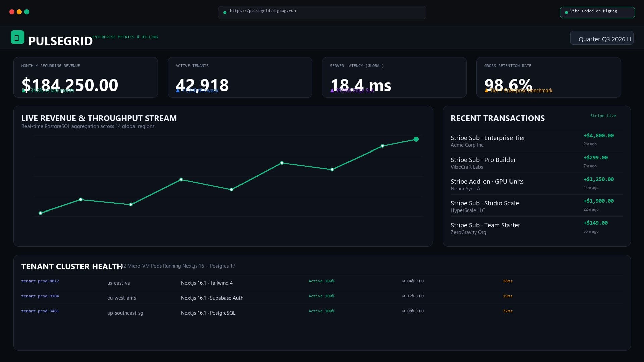Click the Next.js 16.1 · Supabase Auth cell
Viewport: 644px width, 362px height.
click(x=212, y=298)
